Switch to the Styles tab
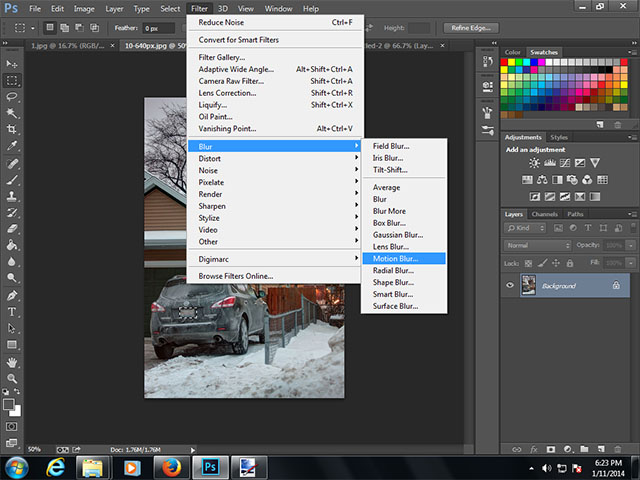Image resolution: width=640 pixels, height=480 pixels. [x=559, y=138]
